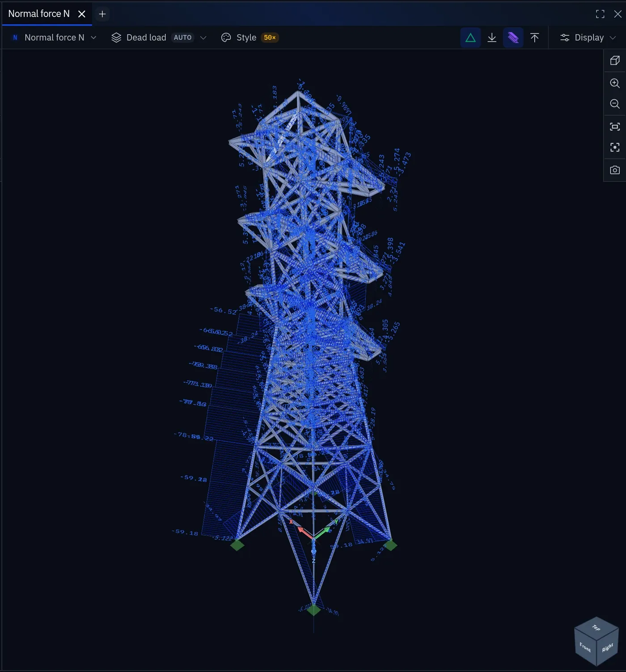Expand the Display options dropdown
Viewport: 626px width, 672px height.
point(588,38)
